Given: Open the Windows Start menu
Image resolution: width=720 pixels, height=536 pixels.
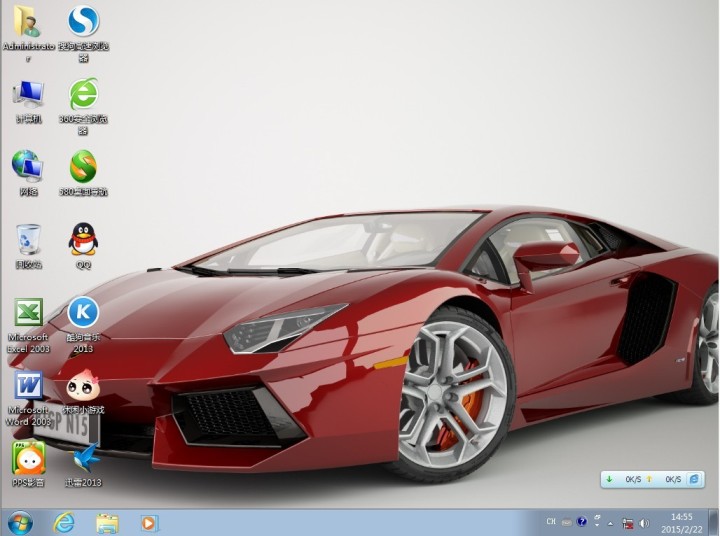Looking at the screenshot, I should tap(20, 522).
